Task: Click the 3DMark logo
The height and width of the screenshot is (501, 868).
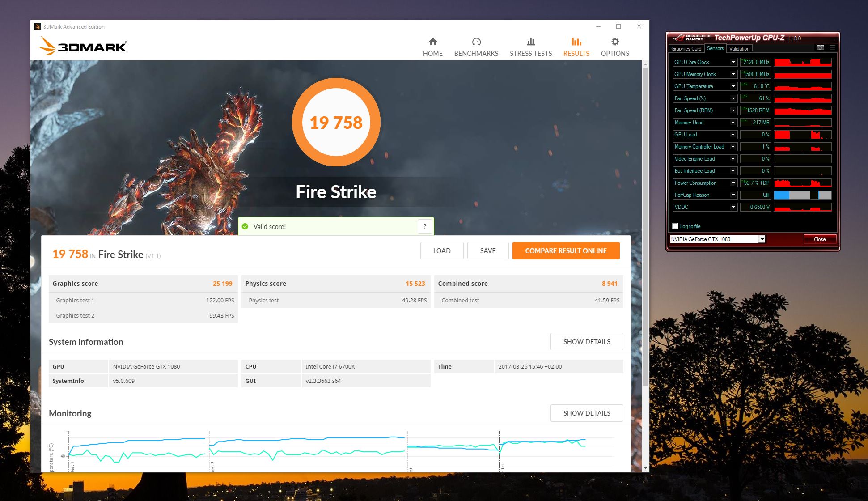Action: pos(83,46)
